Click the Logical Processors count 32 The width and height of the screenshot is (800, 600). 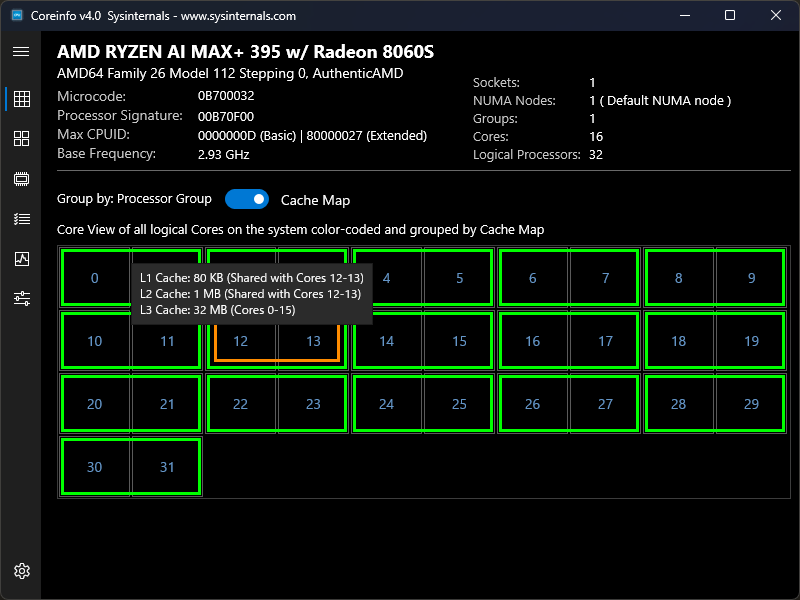click(596, 155)
